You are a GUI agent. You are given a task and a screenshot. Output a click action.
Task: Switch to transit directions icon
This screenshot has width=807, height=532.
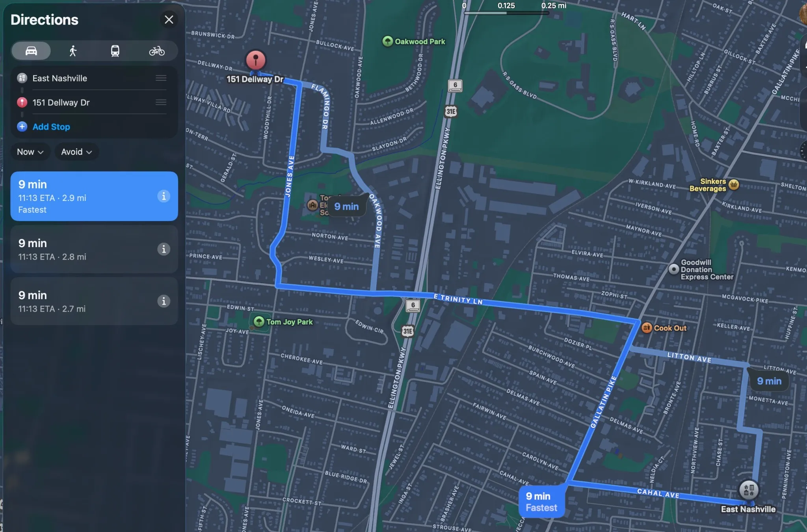point(115,51)
